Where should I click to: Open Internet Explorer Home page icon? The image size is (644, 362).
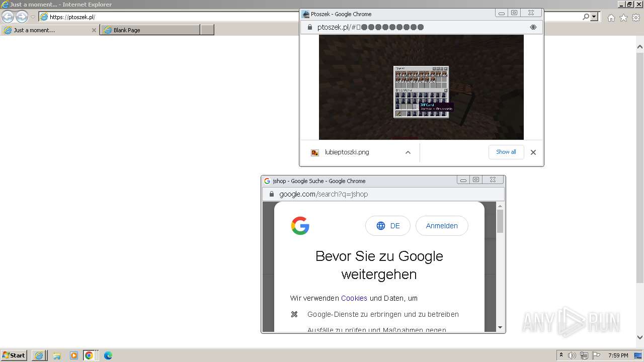(611, 18)
